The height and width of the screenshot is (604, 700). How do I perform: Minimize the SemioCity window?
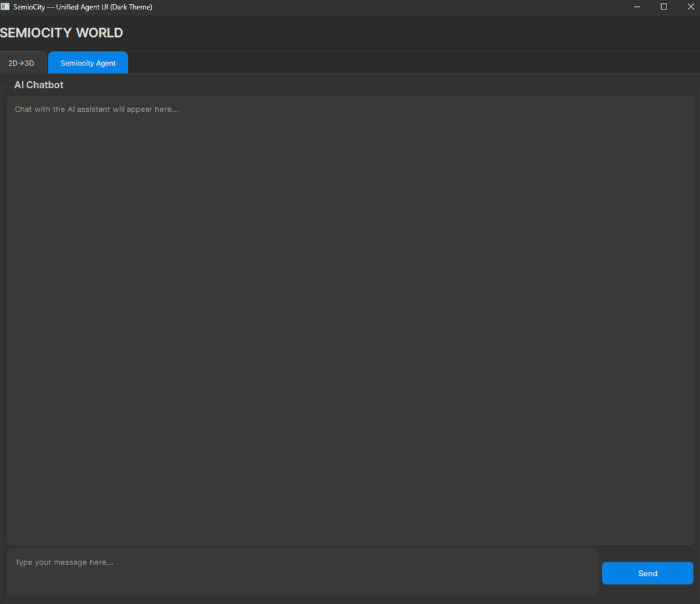(x=637, y=7)
